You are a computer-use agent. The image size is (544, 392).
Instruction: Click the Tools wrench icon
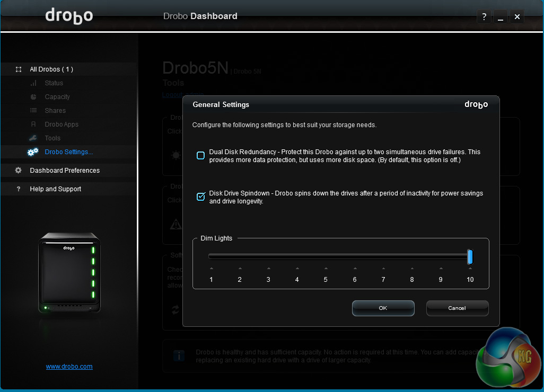tap(33, 138)
